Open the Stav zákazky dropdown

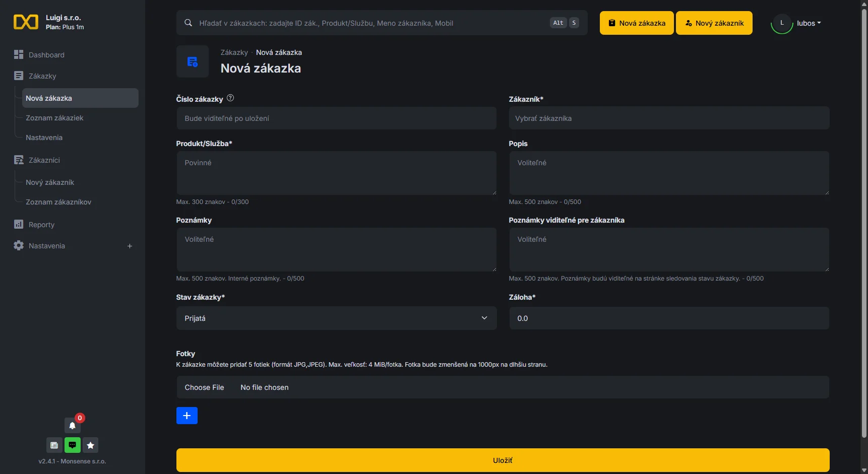336,318
